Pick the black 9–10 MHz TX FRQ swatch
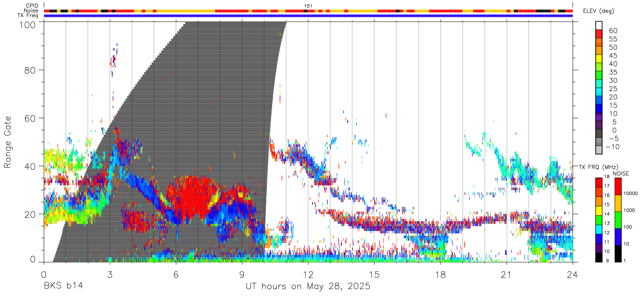This screenshot has height=297, width=644. pyautogui.click(x=599, y=257)
